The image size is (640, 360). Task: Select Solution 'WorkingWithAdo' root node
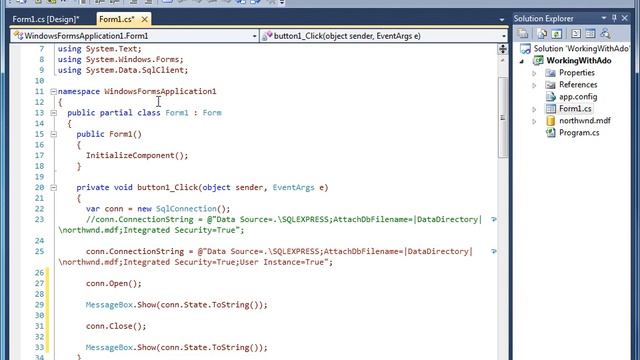(x=575, y=49)
